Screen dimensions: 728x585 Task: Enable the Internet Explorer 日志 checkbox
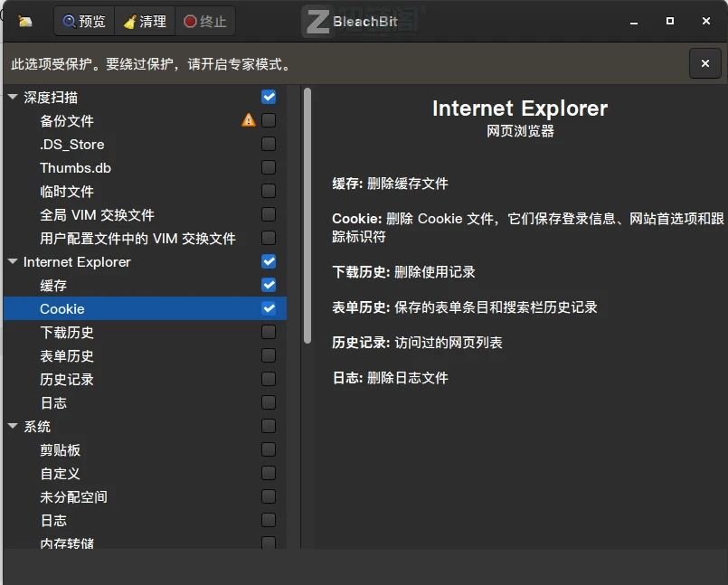pyautogui.click(x=269, y=402)
